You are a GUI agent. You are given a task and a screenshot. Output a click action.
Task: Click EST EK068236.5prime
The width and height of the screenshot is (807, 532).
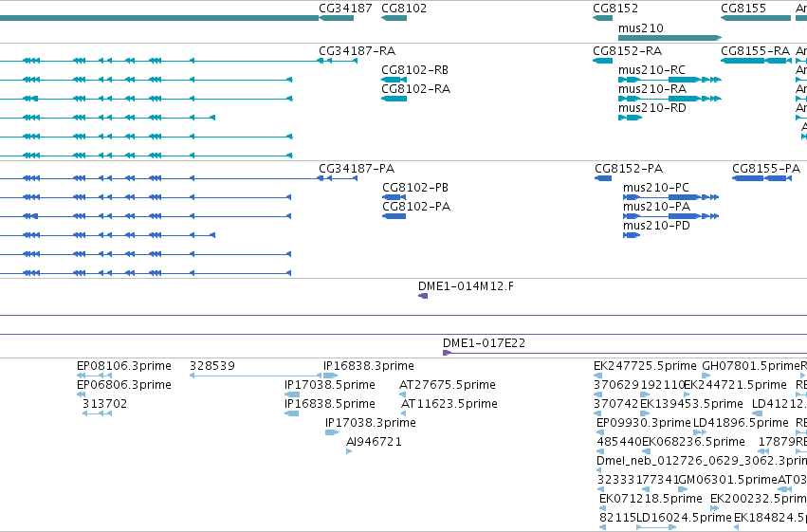[693, 442]
